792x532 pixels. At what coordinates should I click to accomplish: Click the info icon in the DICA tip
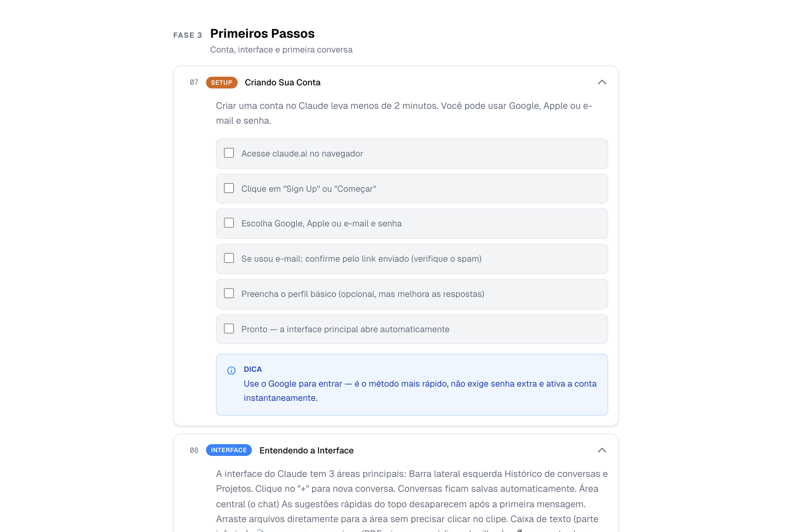pyautogui.click(x=231, y=370)
